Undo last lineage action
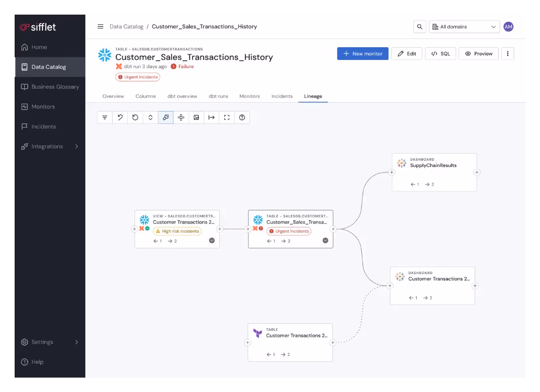The height and width of the screenshot is (392, 540). pyautogui.click(x=120, y=117)
